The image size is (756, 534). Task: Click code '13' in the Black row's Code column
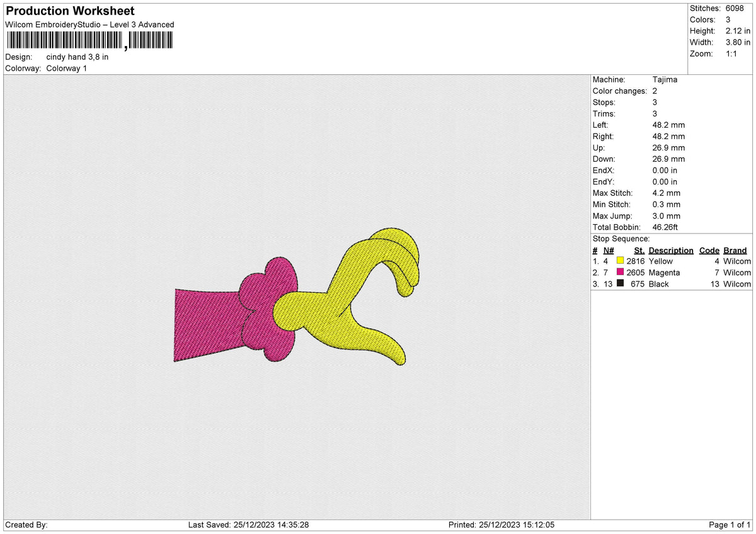[x=714, y=284]
